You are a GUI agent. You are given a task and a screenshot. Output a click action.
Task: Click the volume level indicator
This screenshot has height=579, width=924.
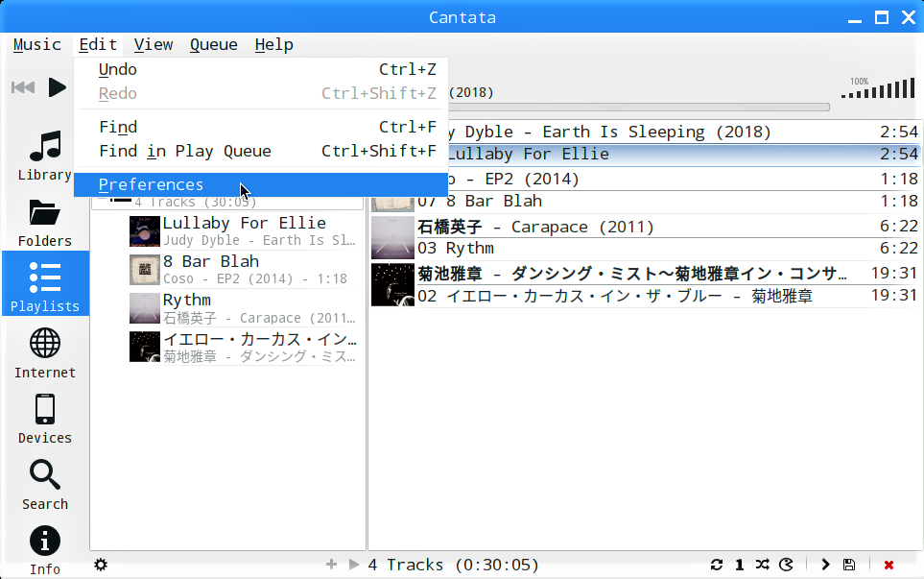pos(877,88)
